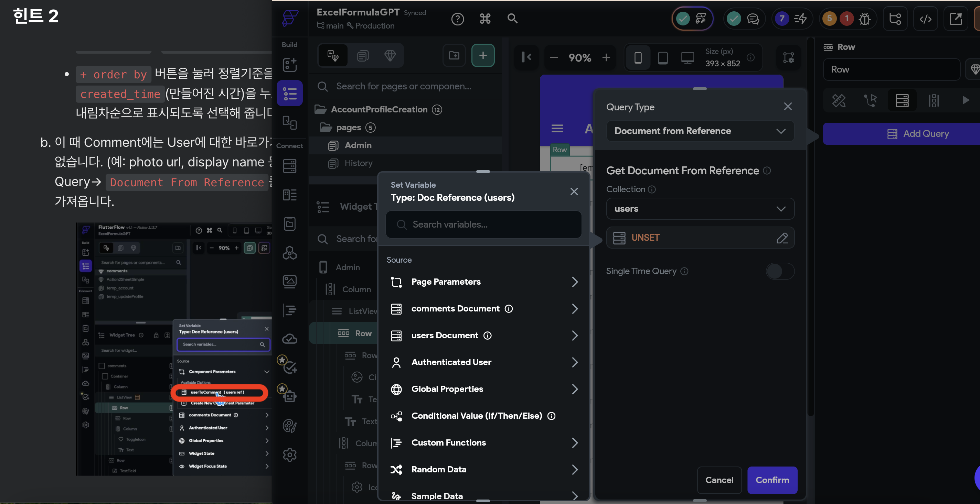Expand the Page Parameters source
Screen dimensions: 980x504
(483, 282)
